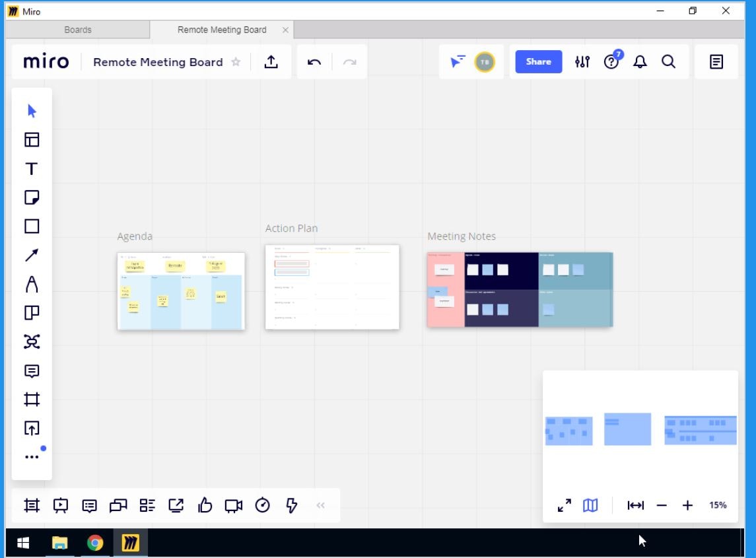
Task: Click the miro logo
Action: (x=46, y=61)
